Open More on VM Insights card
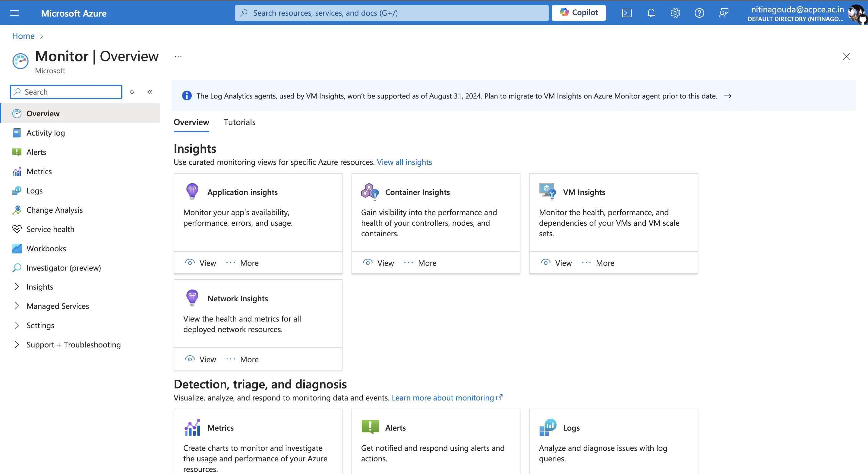 click(x=598, y=263)
